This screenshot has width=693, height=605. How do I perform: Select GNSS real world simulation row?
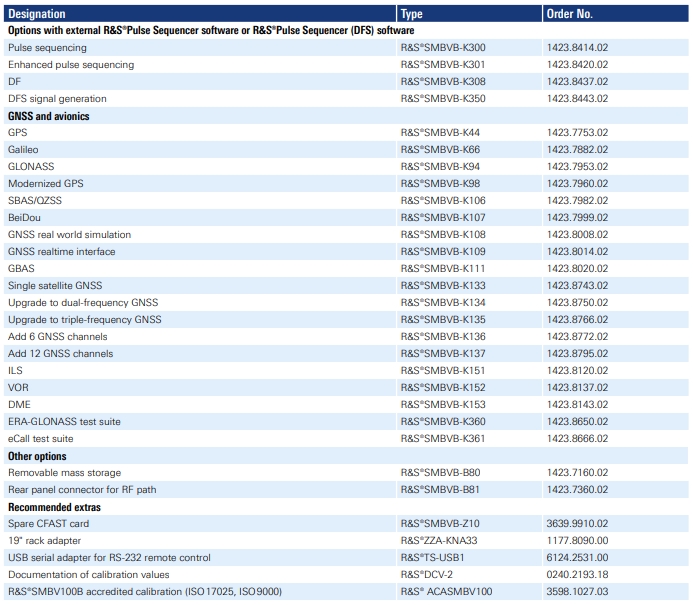(346, 235)
